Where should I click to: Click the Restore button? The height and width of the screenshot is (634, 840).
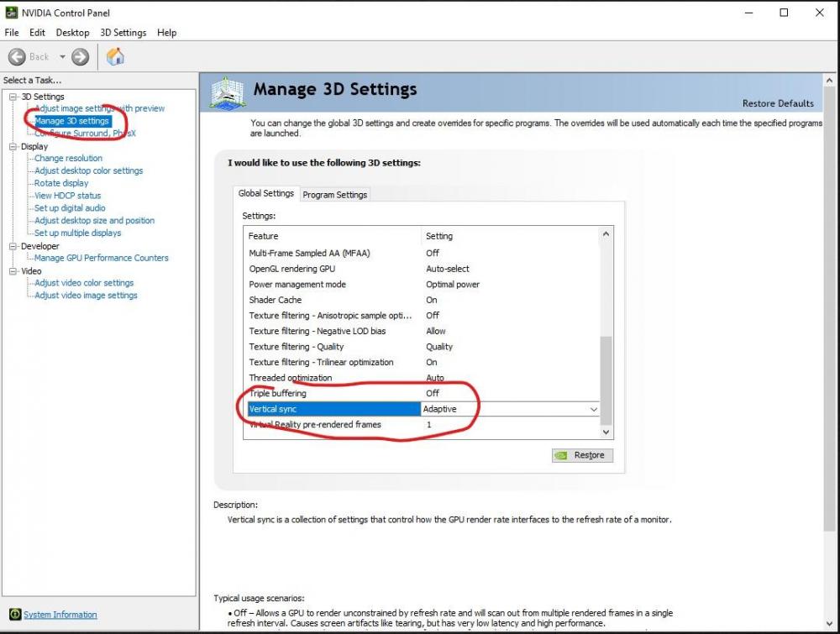[582, 455]
